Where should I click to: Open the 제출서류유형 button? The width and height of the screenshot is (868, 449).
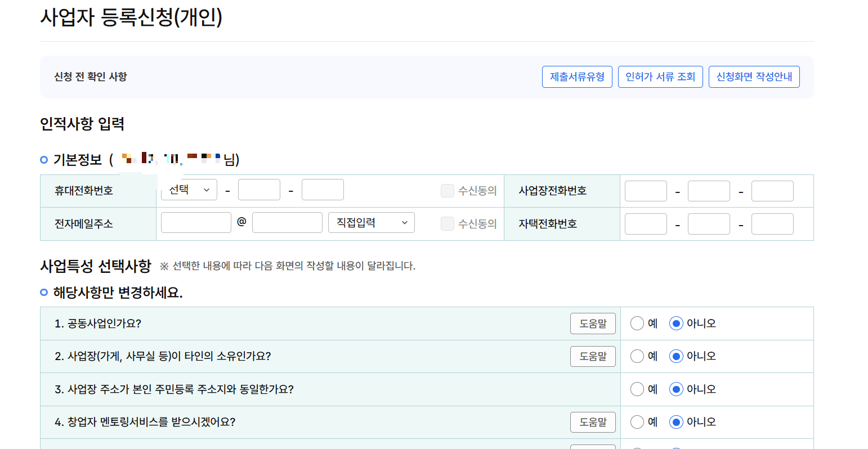(577, 77)
